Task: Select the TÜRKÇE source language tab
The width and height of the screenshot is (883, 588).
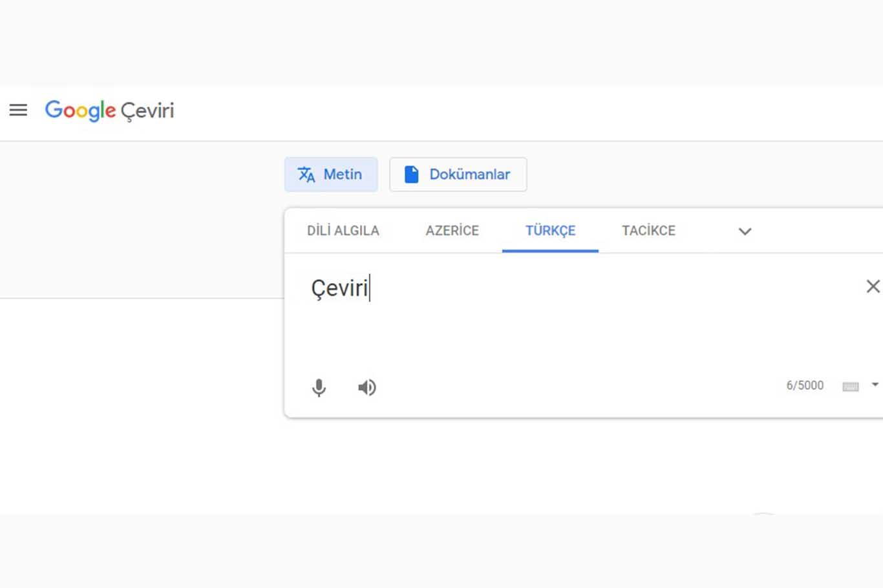Action: (550, 231)
